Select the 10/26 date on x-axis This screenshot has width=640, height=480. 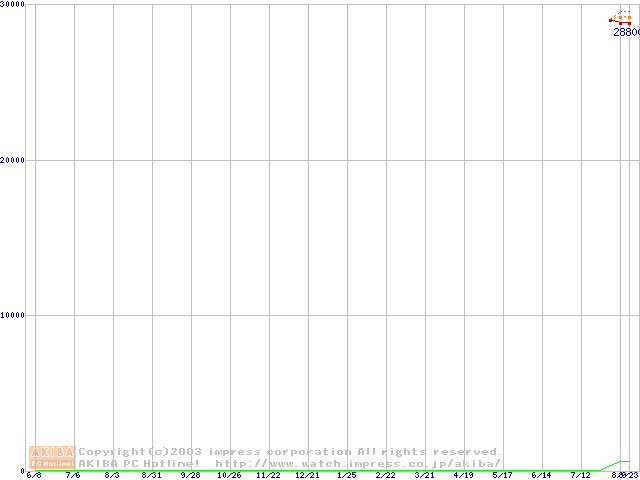pyautogui.click(x=229, y=475)
